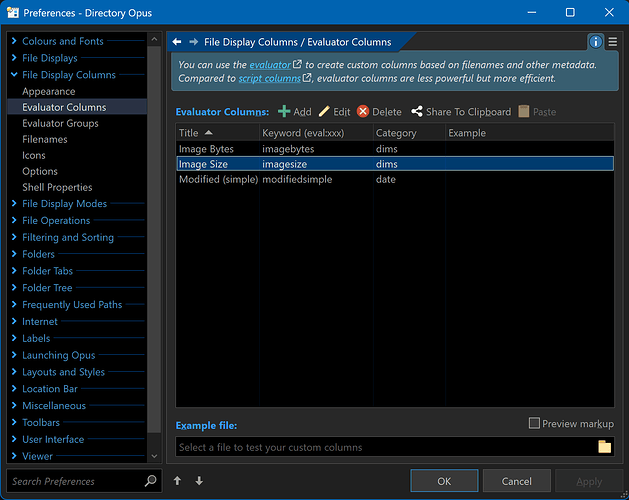Go forward with the right arrow icon
The image size is (629, 500).
194,42
